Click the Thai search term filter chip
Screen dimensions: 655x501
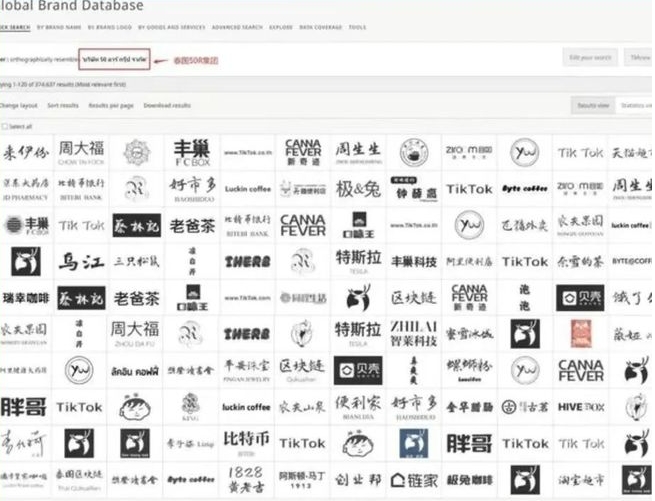pos(114,59)
